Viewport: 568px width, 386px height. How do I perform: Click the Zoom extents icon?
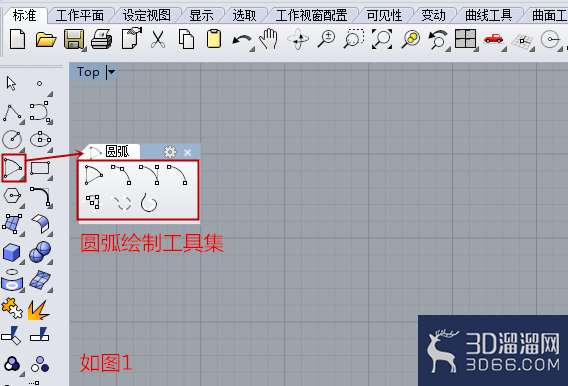[382, 39]
